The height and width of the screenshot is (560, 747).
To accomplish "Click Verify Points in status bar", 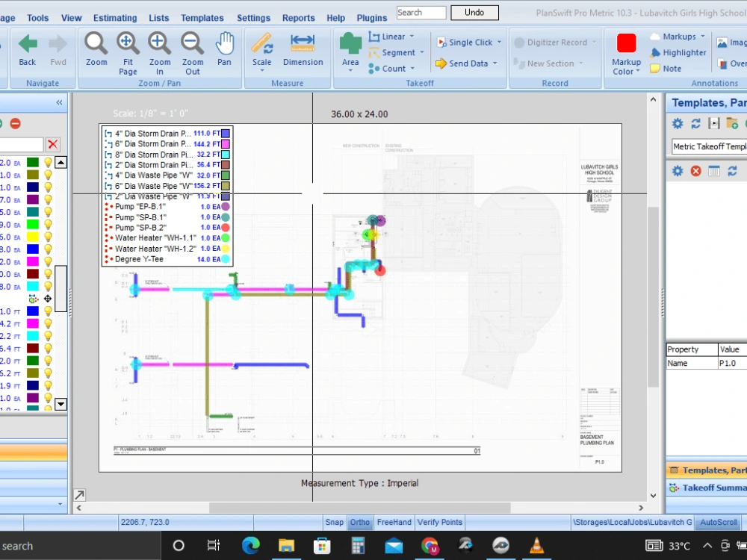I will 440,523.
